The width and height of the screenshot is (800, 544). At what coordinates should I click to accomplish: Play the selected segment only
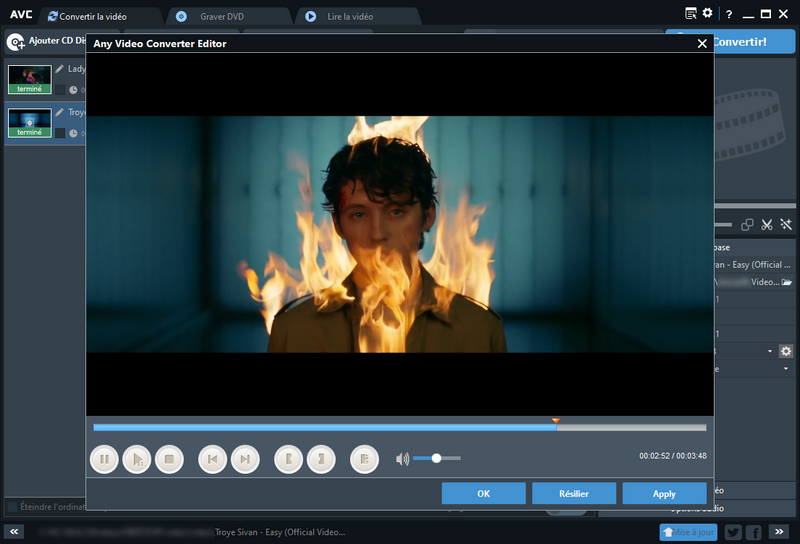[x=137, y=459]
